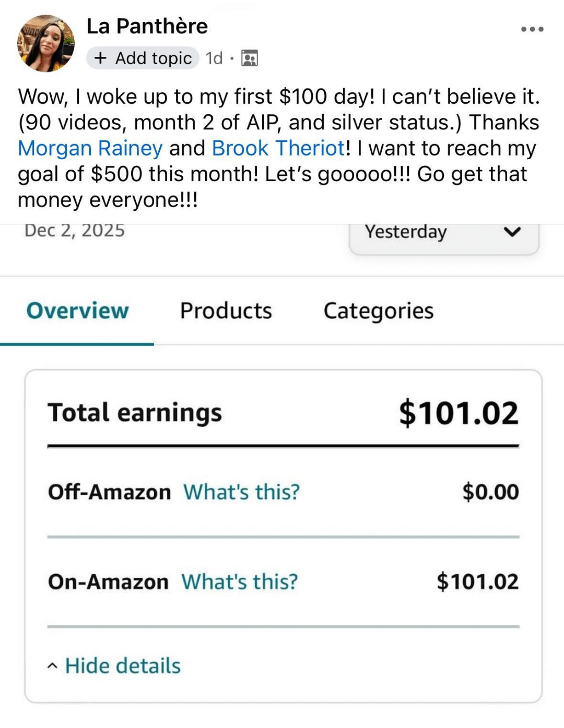Click the group audience icon beside 1d
The image size is (564, 728).
tap(250, 58)
